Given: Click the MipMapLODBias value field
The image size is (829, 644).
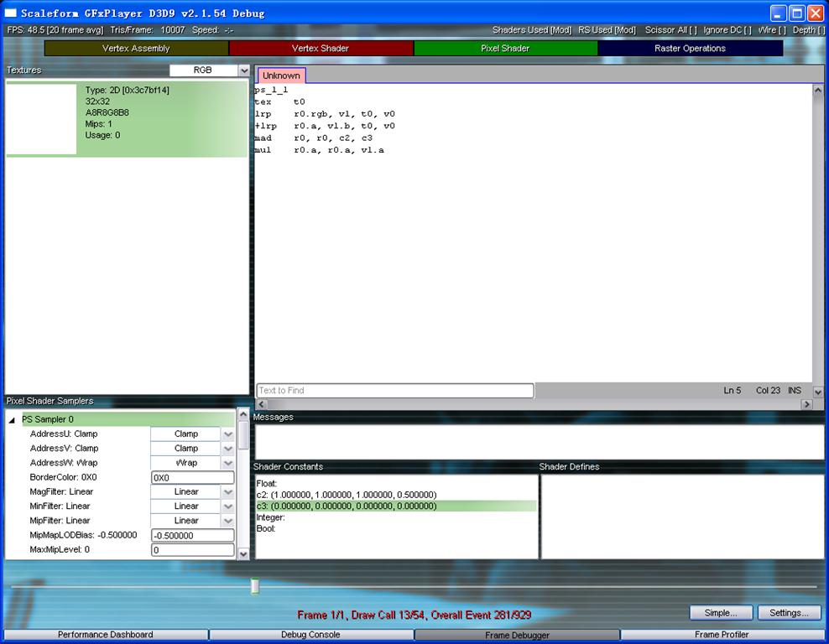Looking at the screenshot, I should [192, 535].
